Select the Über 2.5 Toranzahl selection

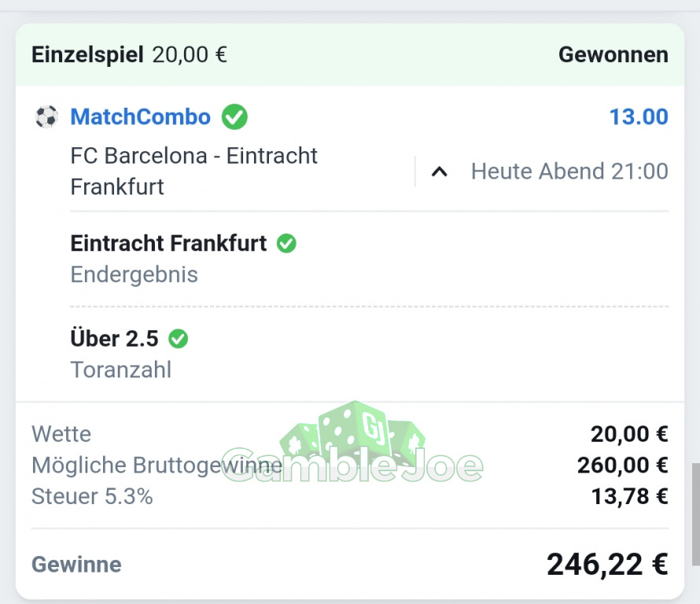click(x=130, y=354)
